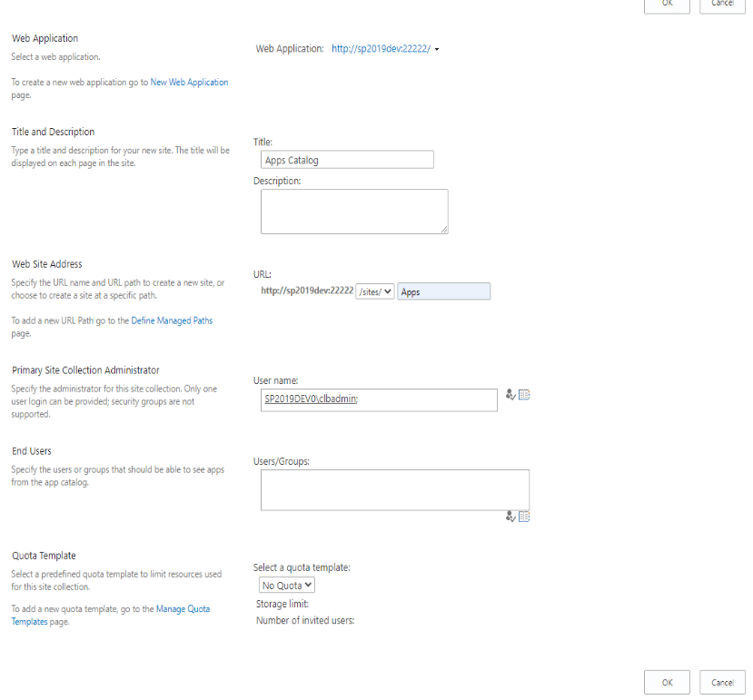The height and width of the screenshot is (700, 753).
Task: Focus the Users/Groups people picker box
Action: pos(394,489)
